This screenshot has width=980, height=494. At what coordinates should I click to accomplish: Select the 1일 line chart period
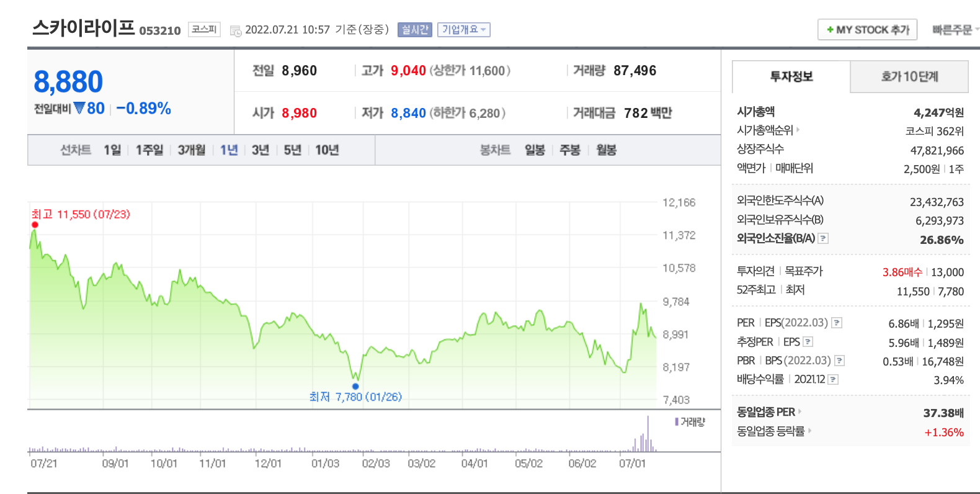pyautogui.click(x=112, y=150)
